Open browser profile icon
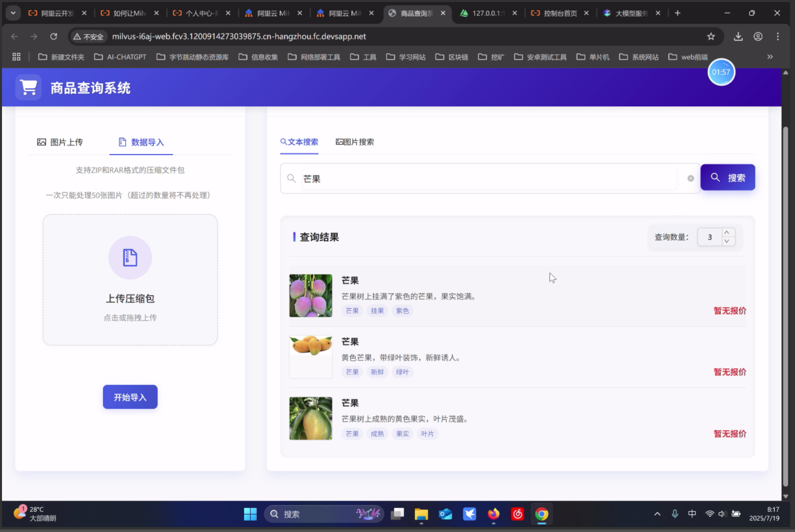Screen dimensions: 795x532 point(758,36)
